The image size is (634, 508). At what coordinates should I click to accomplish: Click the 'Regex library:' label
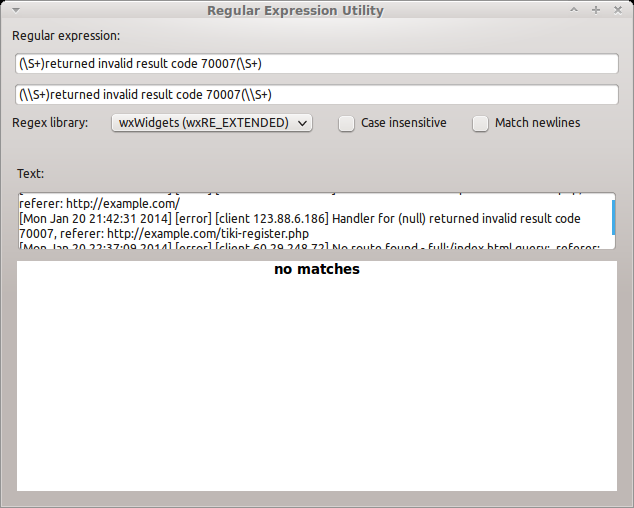pyautogui.click(x=50, y=123)
